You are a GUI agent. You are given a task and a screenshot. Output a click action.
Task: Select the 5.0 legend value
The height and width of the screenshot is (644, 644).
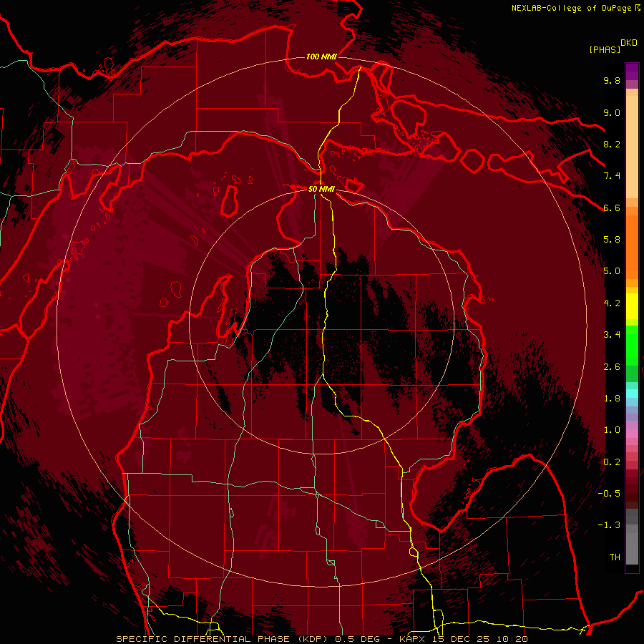click(612, 271)
